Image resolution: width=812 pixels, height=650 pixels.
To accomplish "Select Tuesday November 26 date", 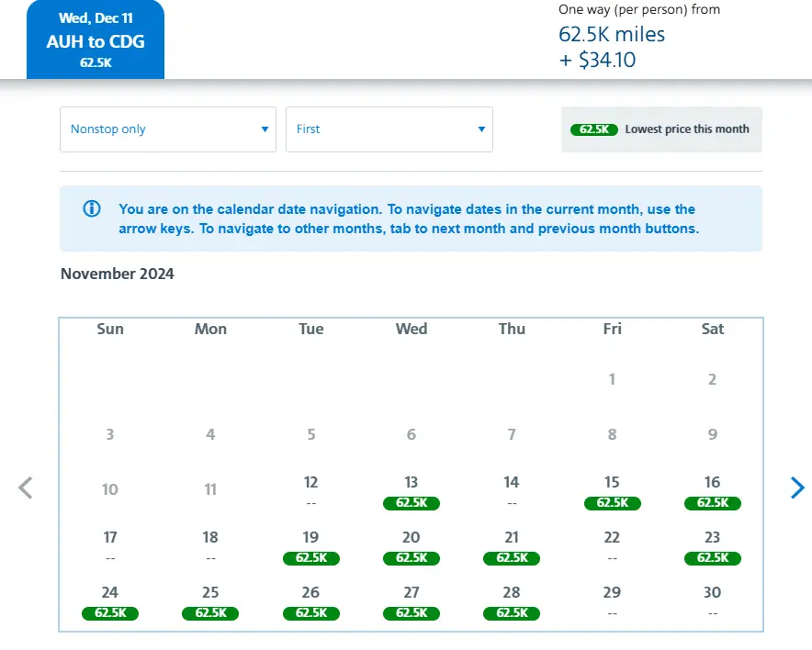I will pyautogui.click(x=310, y=602).
